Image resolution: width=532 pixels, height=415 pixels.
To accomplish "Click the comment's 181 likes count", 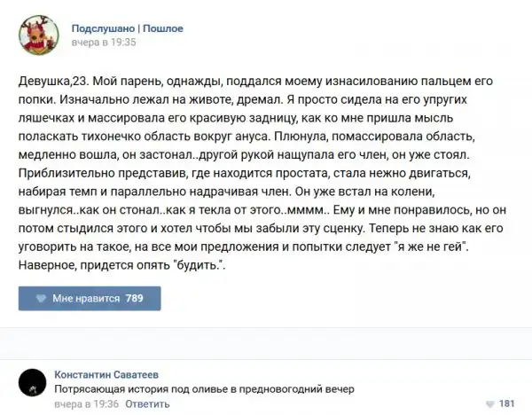I will tap(507, 403).
